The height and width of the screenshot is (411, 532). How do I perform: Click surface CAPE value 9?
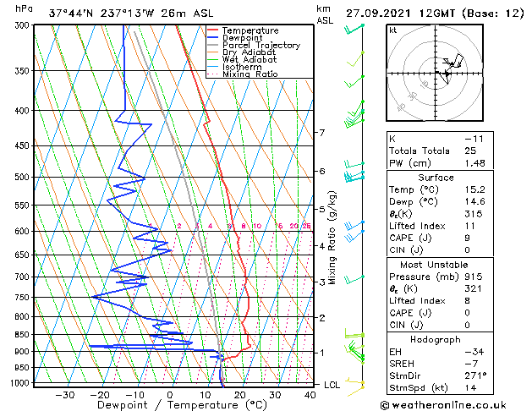(468, 238)
